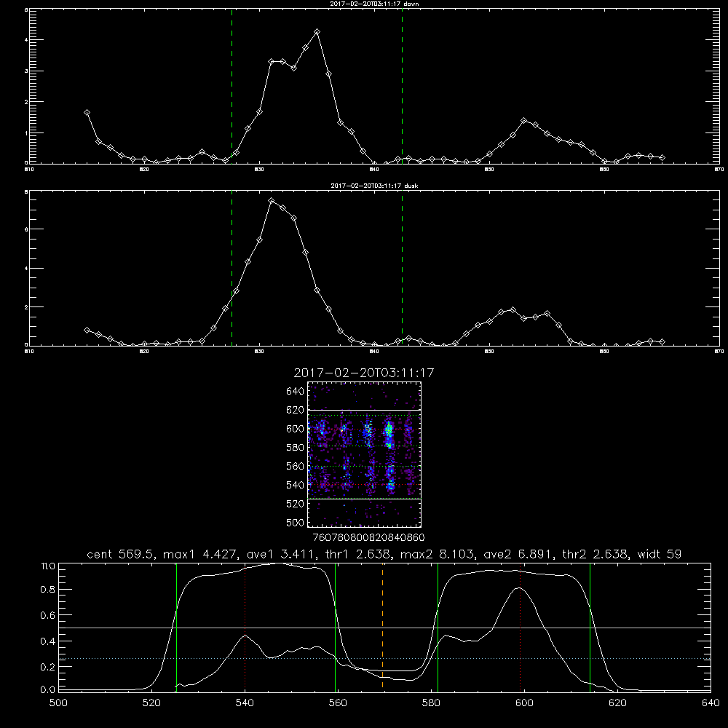The image size is (728, 728).
Task: Select the first data point of the dusk curve
Action: point(87,330)
